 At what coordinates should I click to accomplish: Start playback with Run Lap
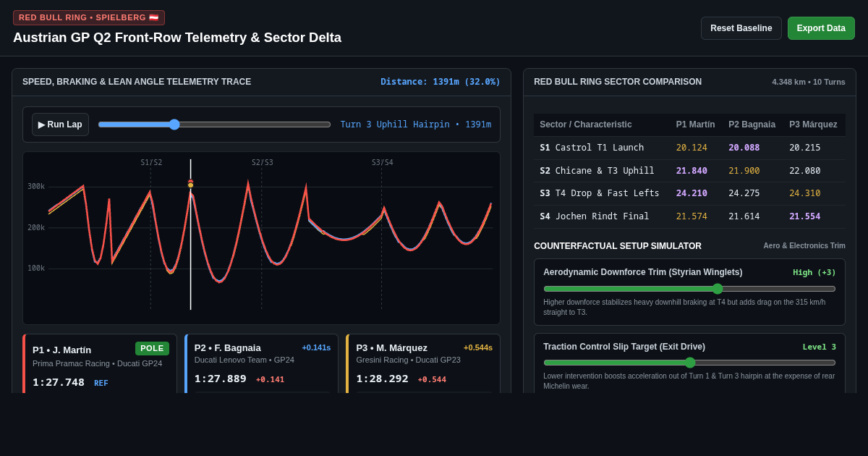[x=60, y=124]
